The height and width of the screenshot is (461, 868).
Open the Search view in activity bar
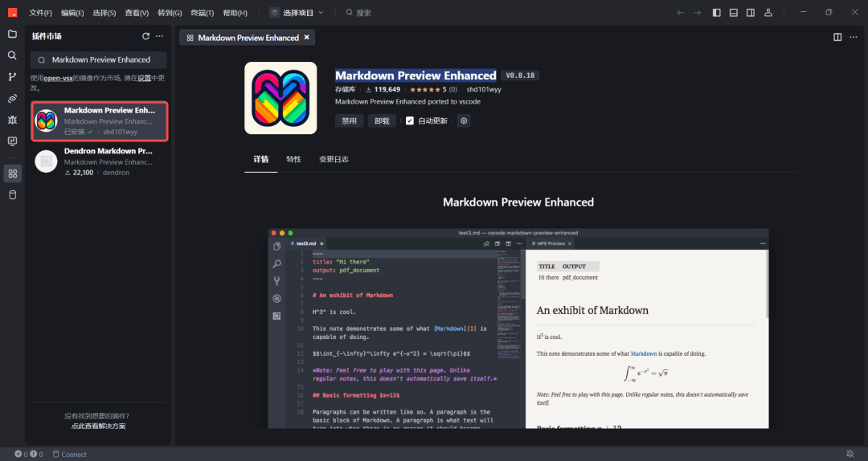coord(12,55)
